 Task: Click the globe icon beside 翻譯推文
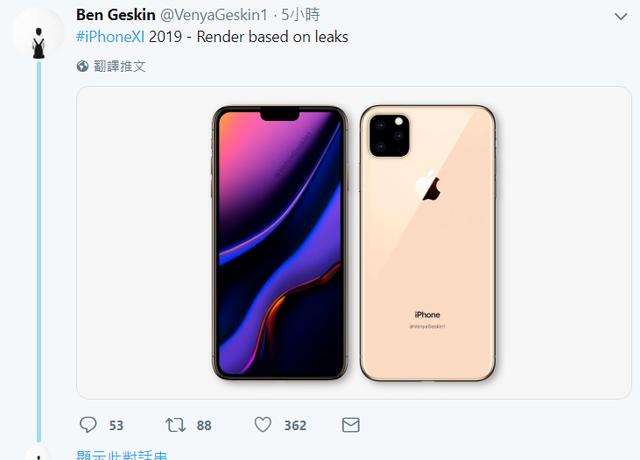tap(83, 66)
